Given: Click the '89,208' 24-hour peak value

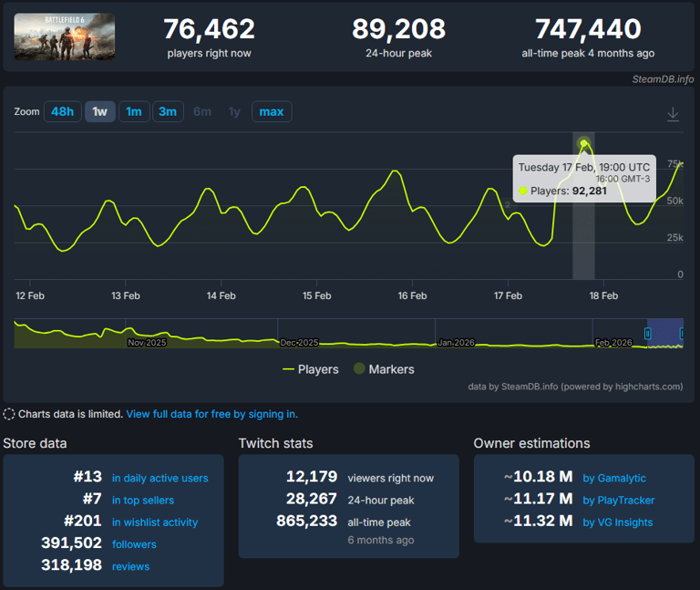Looking at the screenshot, I should [x=398, y=29].
